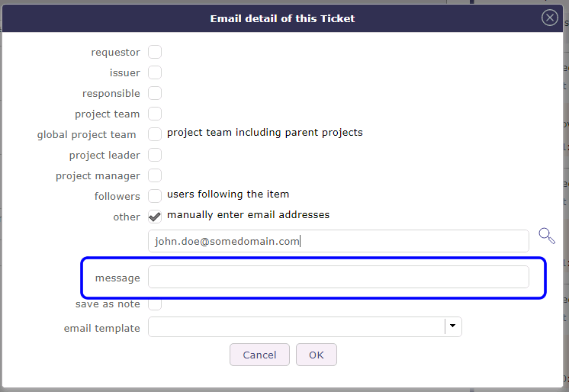The image size is (569, 392).
Task: Check the followers checkbox
Action: click(155, 196)
